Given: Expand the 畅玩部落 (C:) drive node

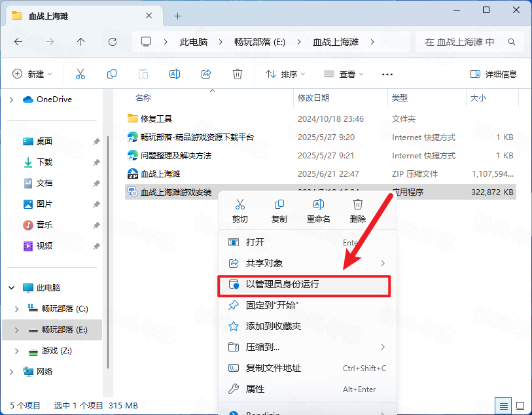Looking at the screenshot, I should pos(16,309).
